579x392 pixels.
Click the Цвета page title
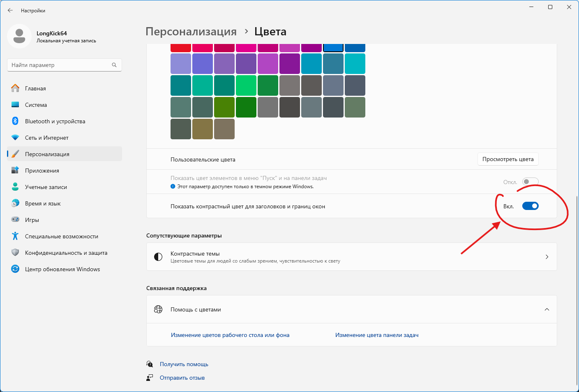(270, 32)
